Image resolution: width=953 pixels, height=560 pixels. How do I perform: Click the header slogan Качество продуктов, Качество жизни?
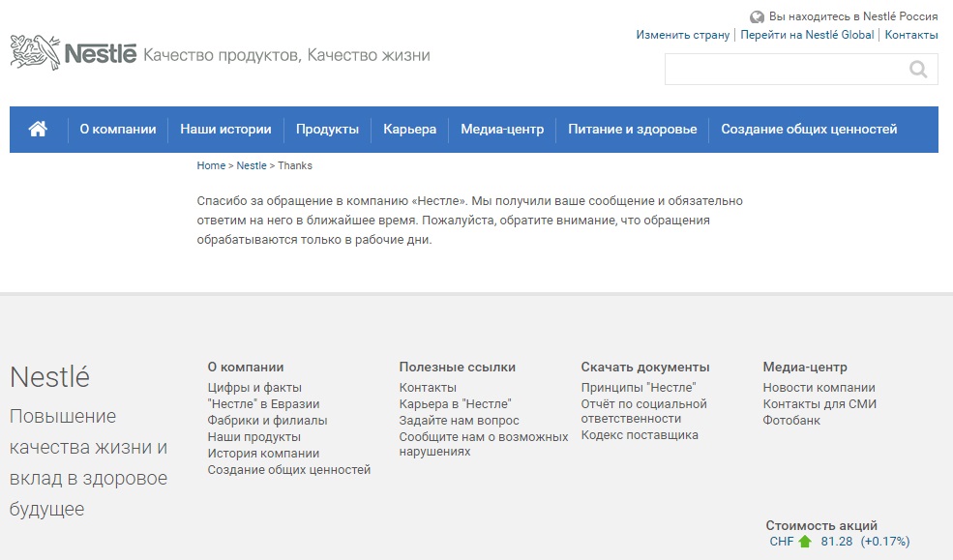pyautogui.click(x=286, y=55)
